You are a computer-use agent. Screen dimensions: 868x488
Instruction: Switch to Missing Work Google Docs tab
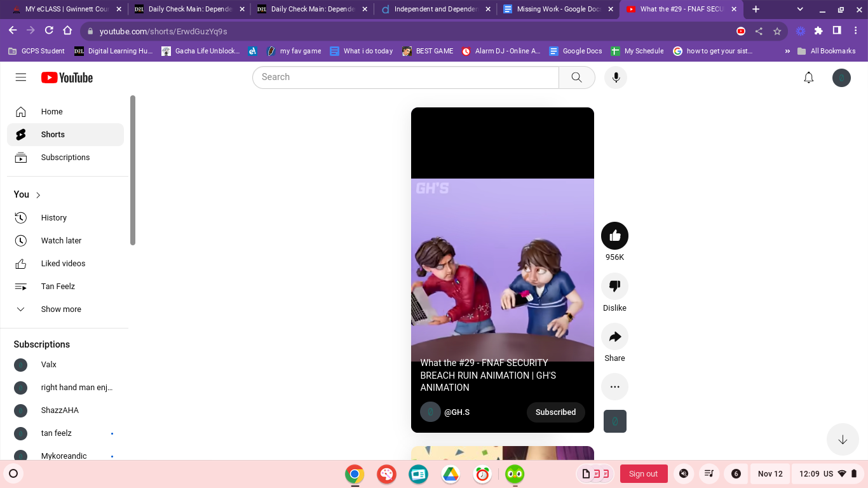(558, 10)
